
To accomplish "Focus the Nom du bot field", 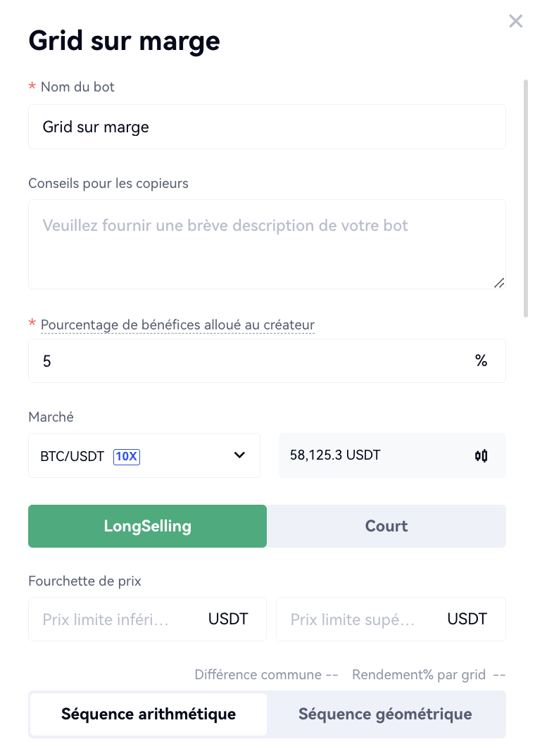I will (x=267, y=127).
